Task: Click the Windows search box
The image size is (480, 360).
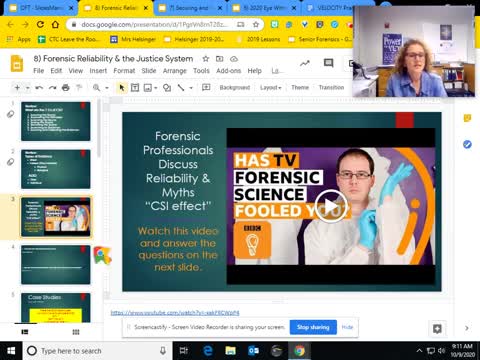Action: (97, 351)
